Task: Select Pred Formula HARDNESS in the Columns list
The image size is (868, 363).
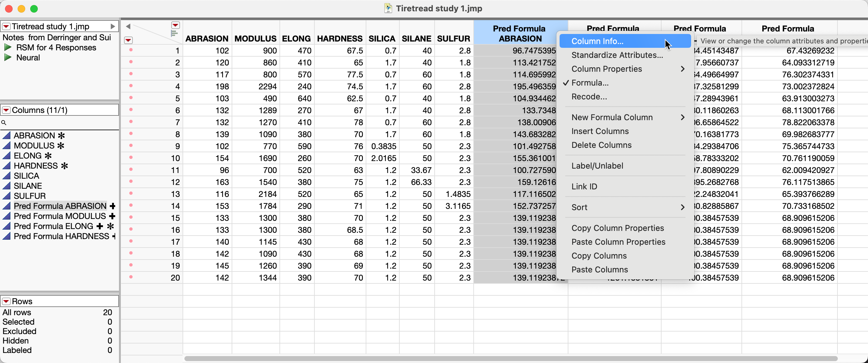Action: [x=61, y=236]
